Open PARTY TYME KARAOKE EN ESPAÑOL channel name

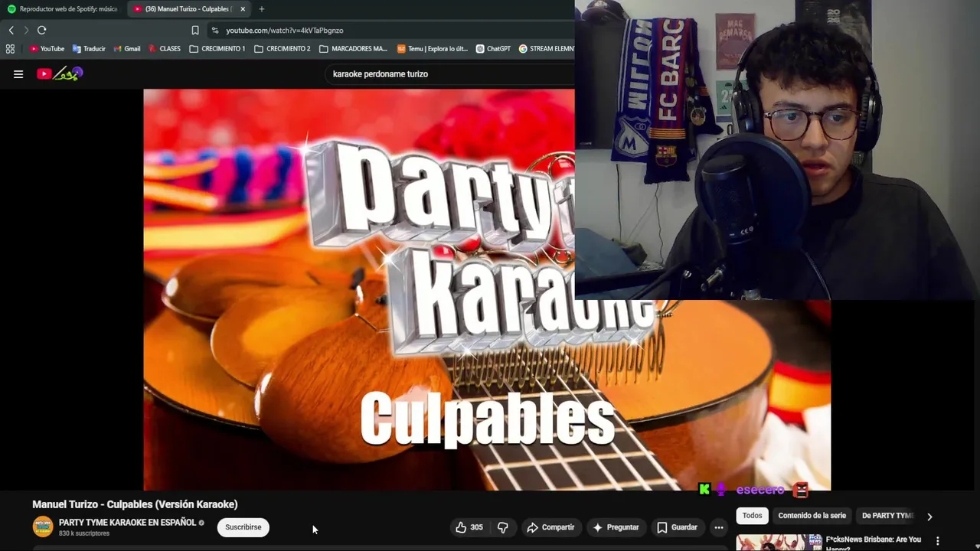point(128,522)
